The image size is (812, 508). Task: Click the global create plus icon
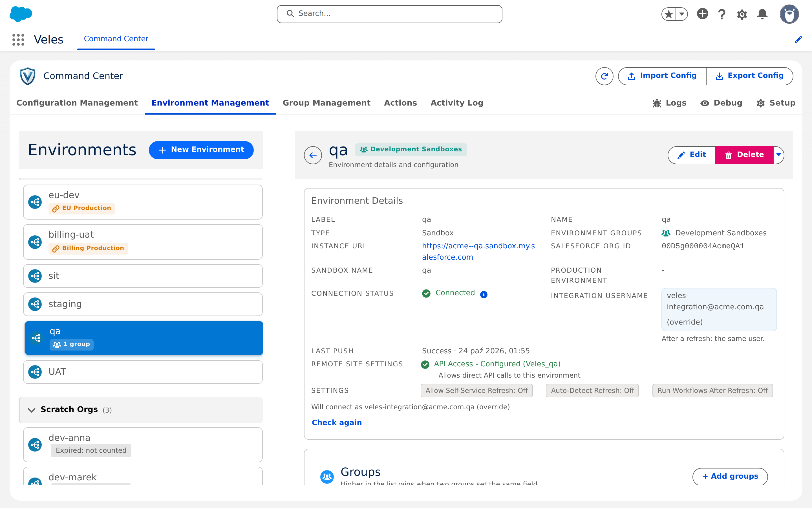(x=702, y=14)
